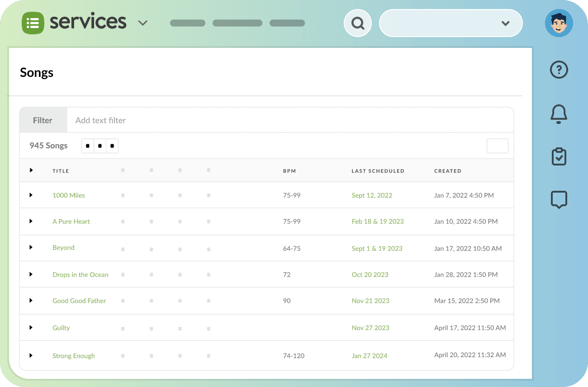Open your profile avatar picture

click(559, 23)
